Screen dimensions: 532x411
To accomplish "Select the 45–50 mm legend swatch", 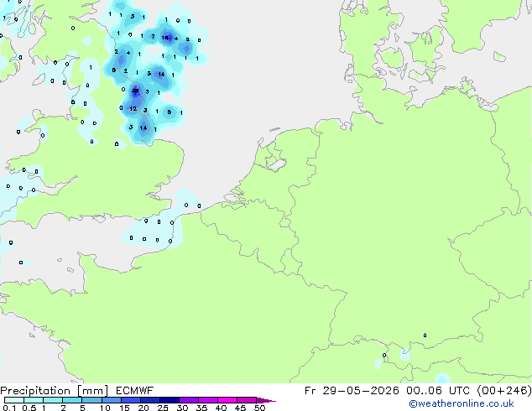I will (x=247, y=400).
